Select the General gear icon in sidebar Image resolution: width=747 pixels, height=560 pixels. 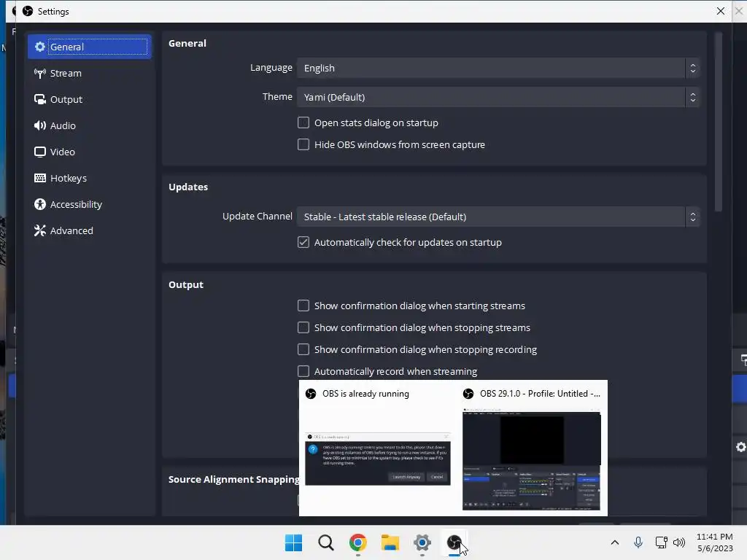click(40, 47)
